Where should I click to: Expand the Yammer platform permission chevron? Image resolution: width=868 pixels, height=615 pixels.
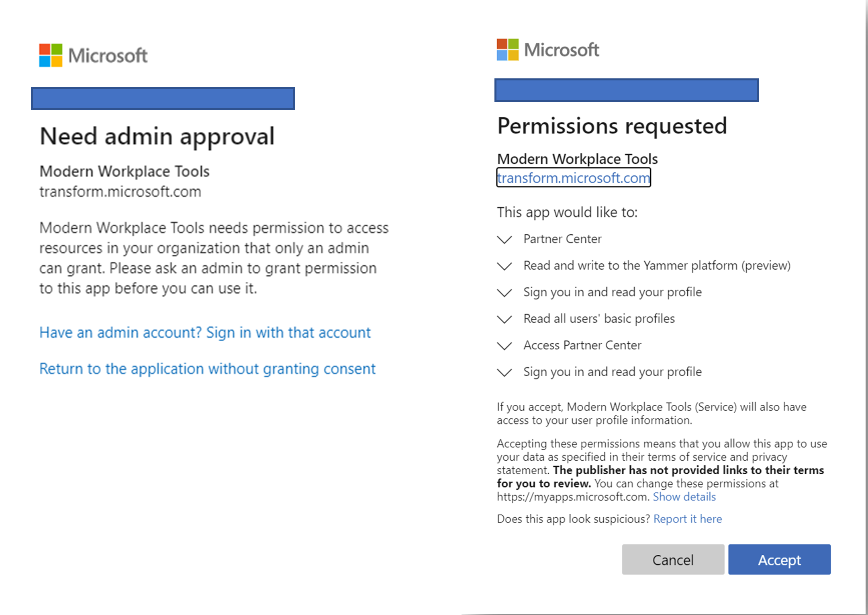point(504,266)
